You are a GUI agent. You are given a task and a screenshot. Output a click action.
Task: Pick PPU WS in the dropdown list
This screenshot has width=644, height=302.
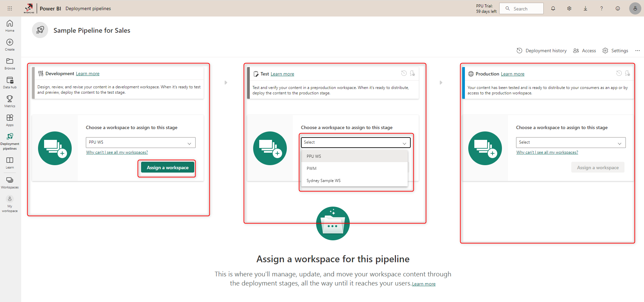point(314,156)
